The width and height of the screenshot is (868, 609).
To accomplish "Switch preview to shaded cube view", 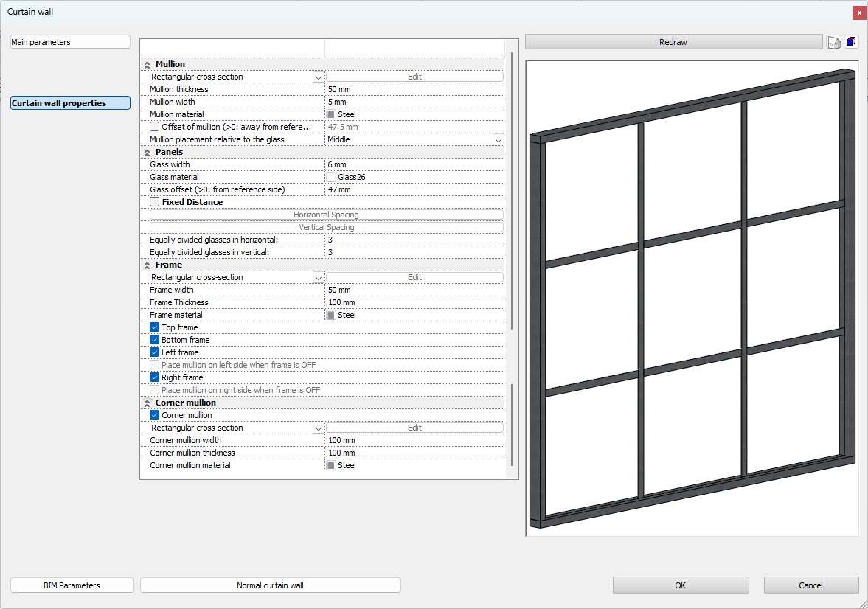I will click(852, 42).
